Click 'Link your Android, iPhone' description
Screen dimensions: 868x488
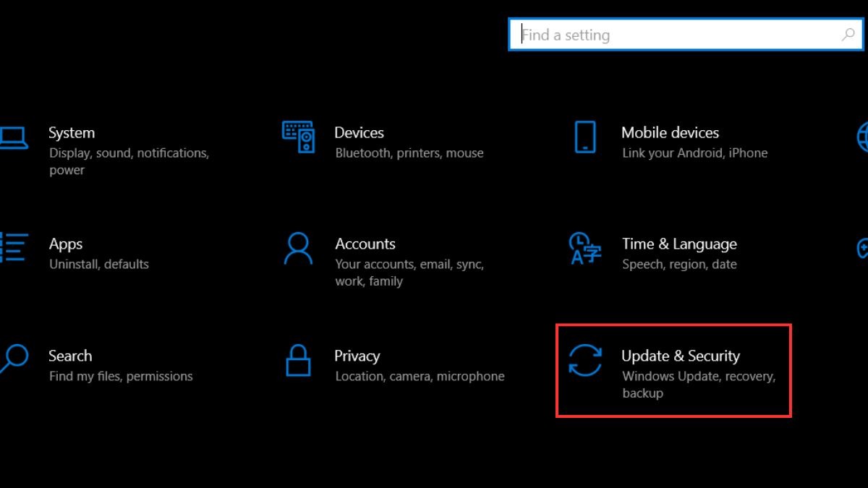click(x=695, y=153)
